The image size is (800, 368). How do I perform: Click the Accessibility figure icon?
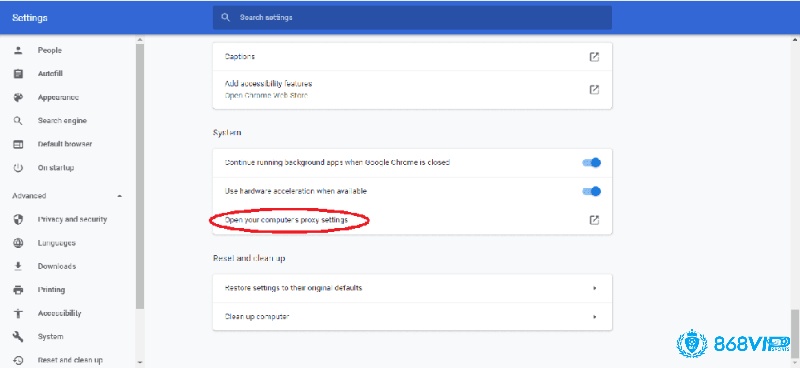[18, 313]
